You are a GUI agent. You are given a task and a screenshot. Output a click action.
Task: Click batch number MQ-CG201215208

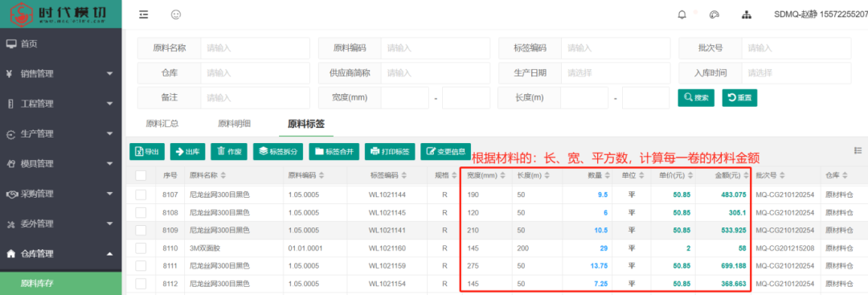click(785, 248)
